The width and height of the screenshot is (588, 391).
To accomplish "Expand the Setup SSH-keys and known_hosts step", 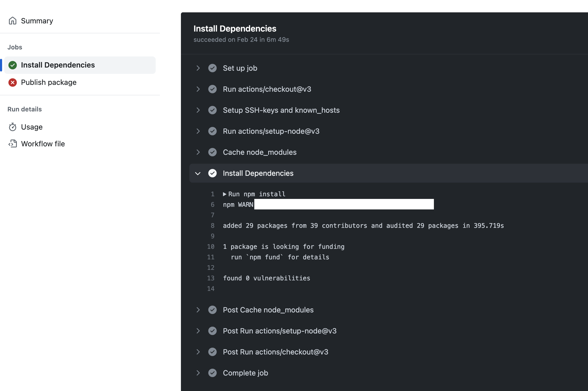I will [x=198, y=110].
